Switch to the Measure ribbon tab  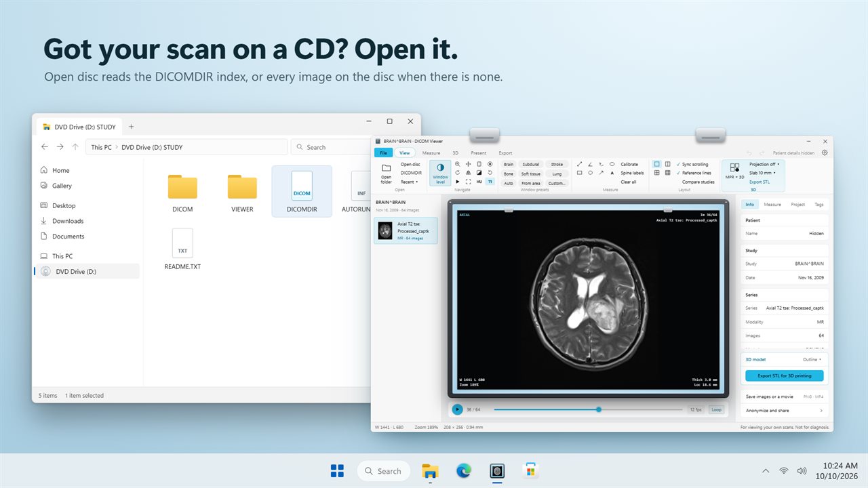[x=431, y=152]
